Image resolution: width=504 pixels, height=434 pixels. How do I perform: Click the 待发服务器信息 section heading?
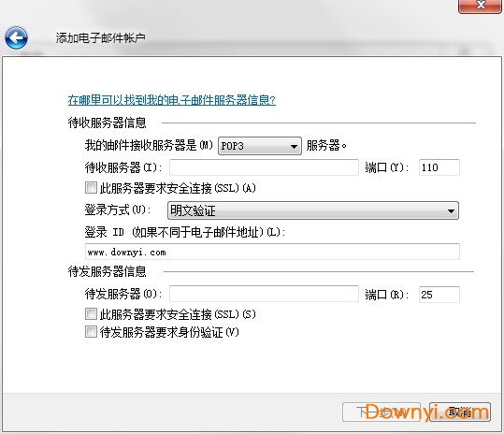(107, 271)
